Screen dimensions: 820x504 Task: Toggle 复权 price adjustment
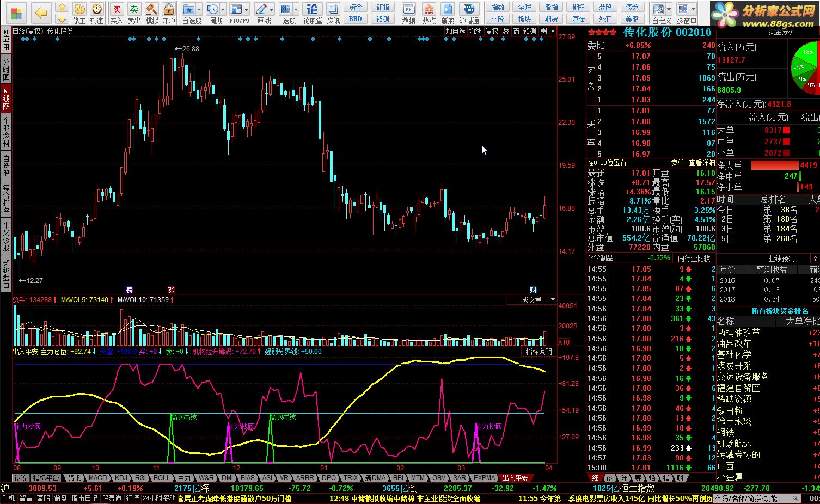click(x=492, y=32)
